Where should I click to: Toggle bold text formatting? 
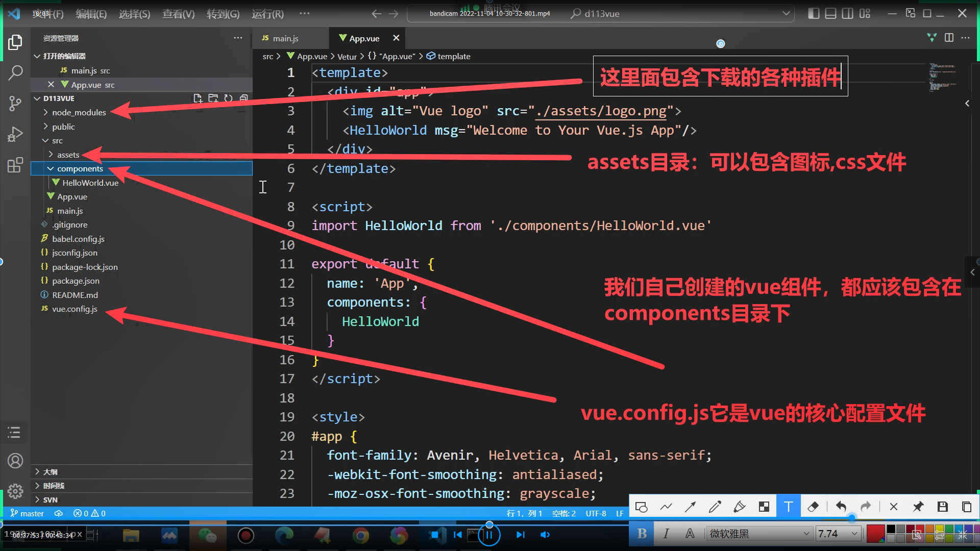642,534
